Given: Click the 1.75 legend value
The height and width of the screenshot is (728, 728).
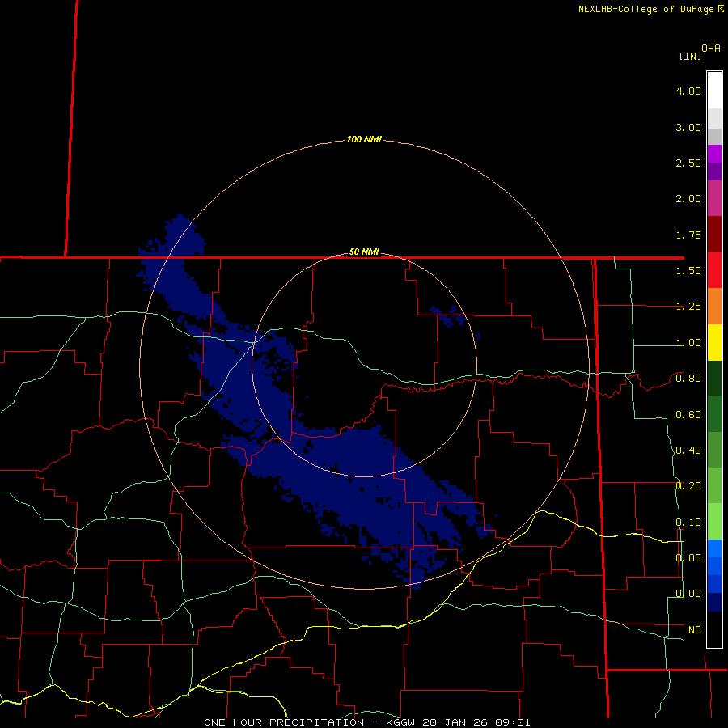Looking at the screenshot, I should [x=688, y=235].
